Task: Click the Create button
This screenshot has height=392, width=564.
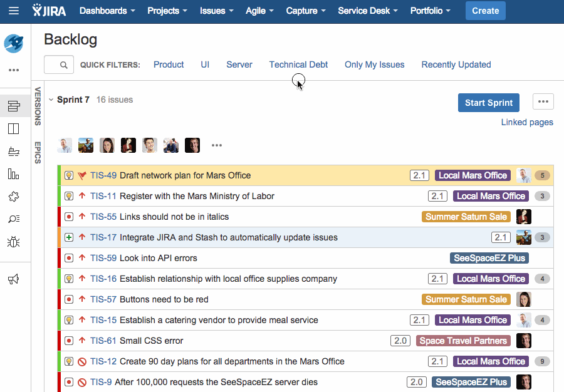Action: [x=486, y=11]
